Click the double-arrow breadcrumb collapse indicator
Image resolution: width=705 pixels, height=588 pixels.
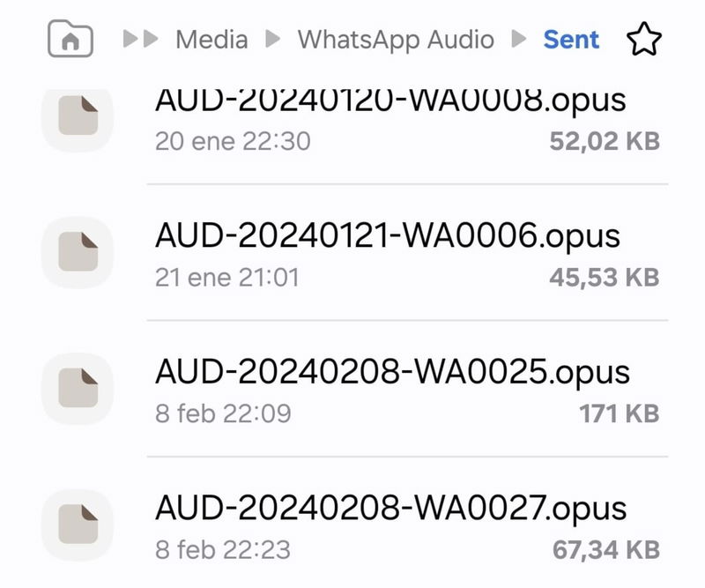141,39
